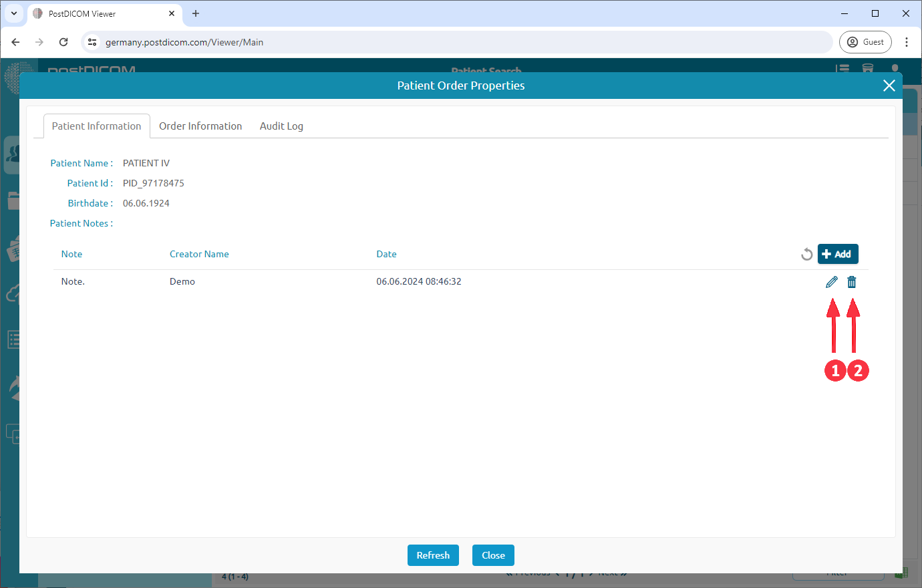Viewport: 922px width, 588px height.
Task: Edit the note using the pencil icon
Action: 831,282
